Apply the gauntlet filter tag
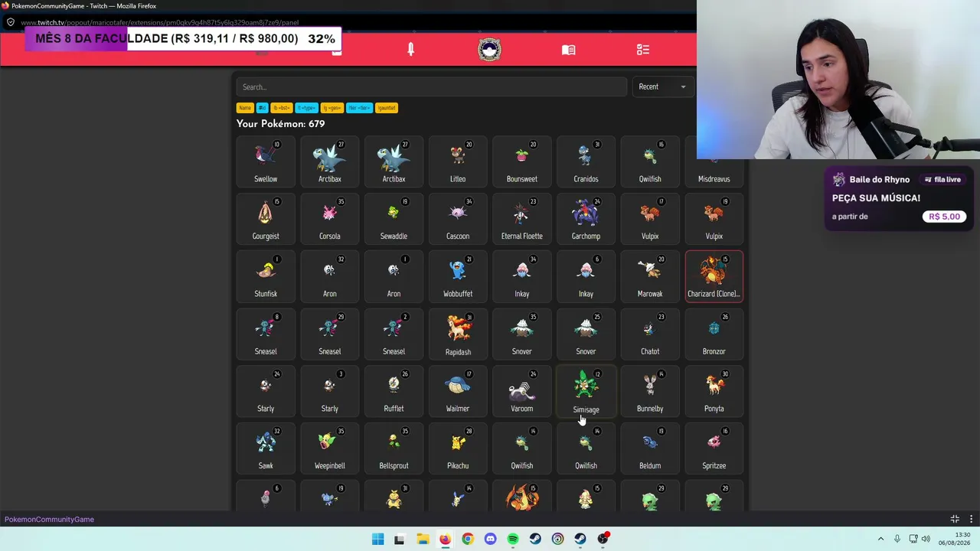980x551 pixels. pos(387,108)
